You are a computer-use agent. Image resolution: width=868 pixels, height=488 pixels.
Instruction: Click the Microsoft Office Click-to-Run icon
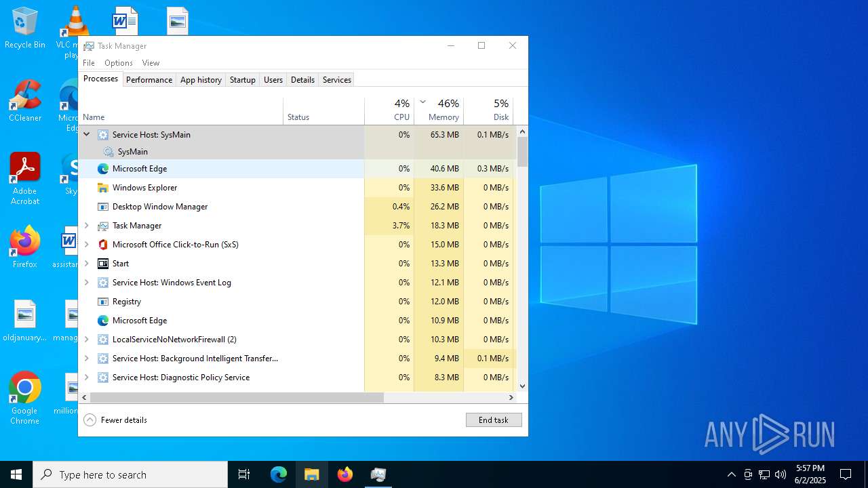coord(103,245)
